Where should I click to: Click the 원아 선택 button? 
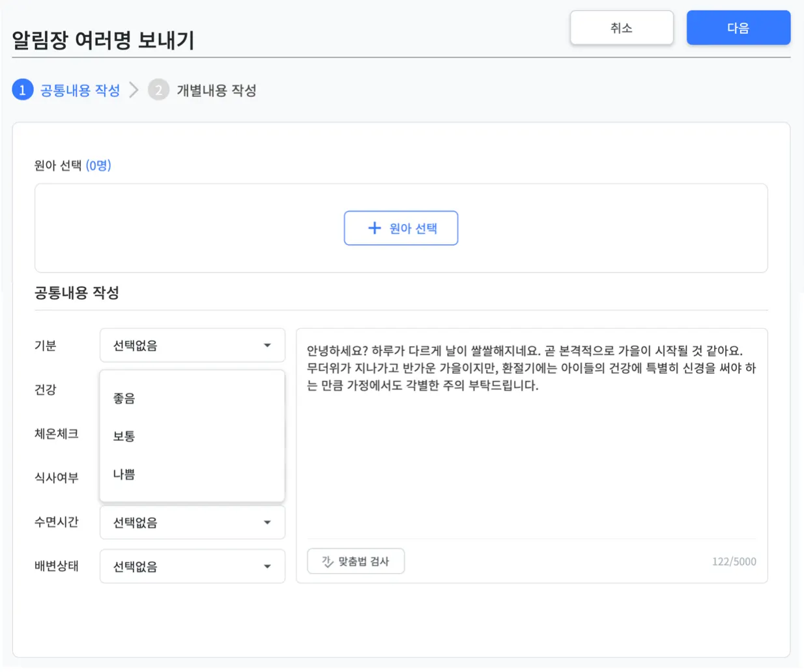pyautogui.click(x=401, y=228)
